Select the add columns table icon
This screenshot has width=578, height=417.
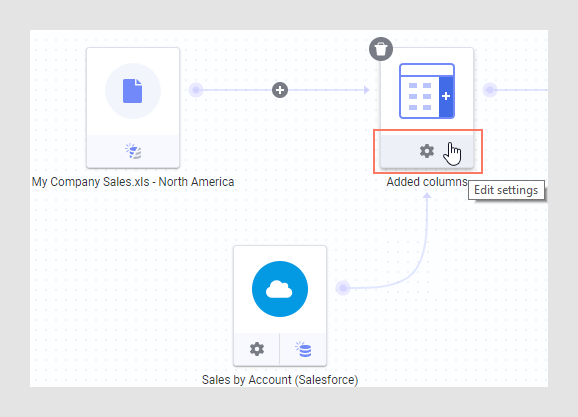tap(427, 91)
